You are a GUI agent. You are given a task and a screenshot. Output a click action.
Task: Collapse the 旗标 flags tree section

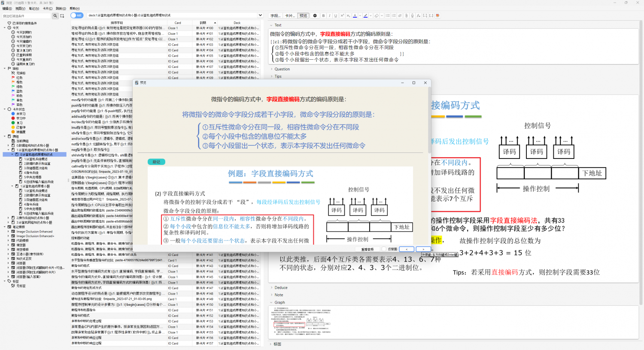[5, 69]
